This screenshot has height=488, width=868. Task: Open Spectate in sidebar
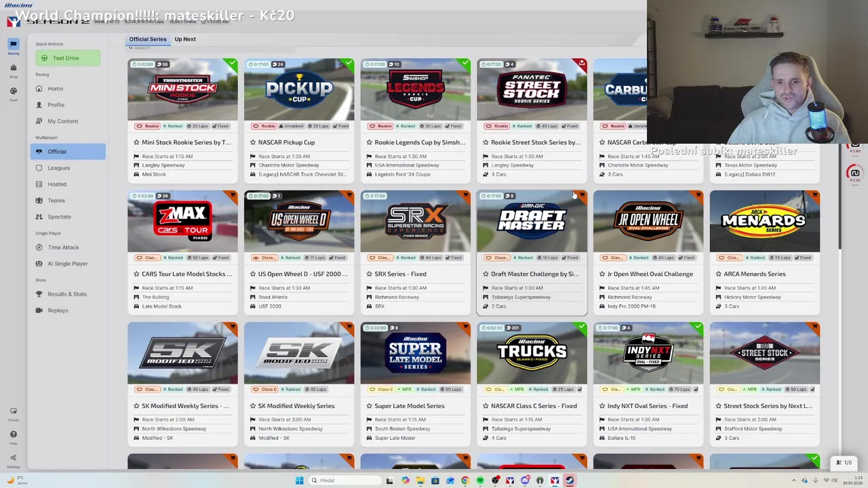point(68,217)
